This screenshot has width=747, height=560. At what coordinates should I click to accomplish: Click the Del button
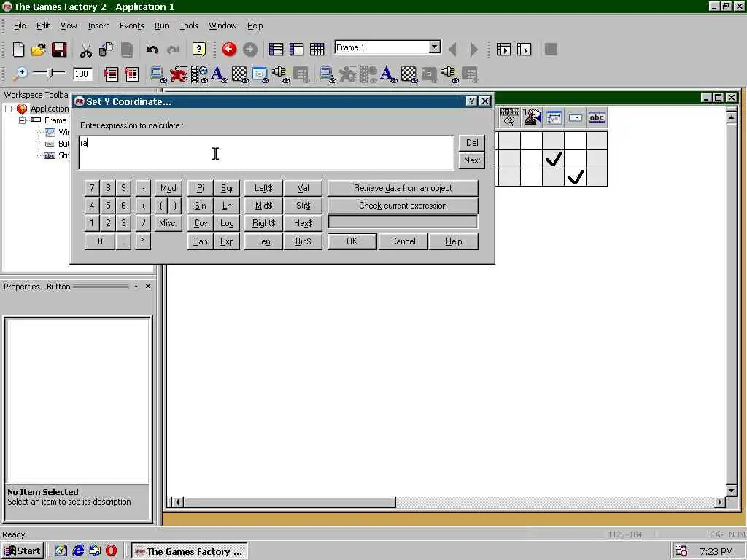(472, 143)
